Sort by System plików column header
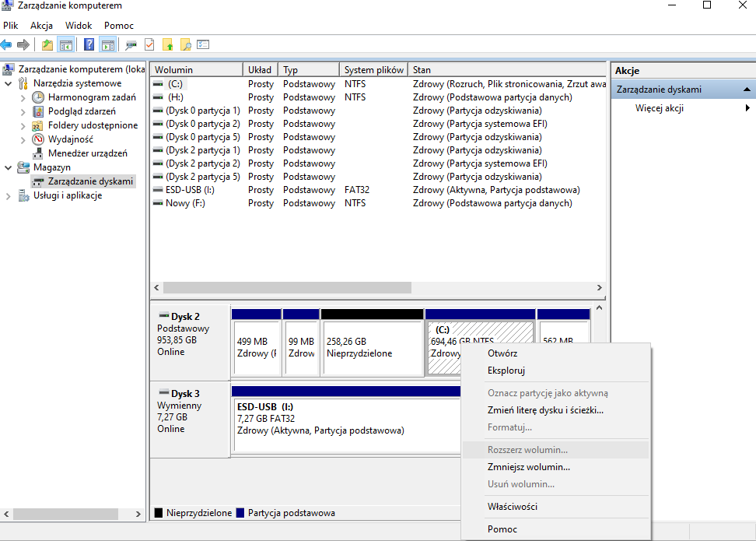756x541 pixels. click(373, 70)
